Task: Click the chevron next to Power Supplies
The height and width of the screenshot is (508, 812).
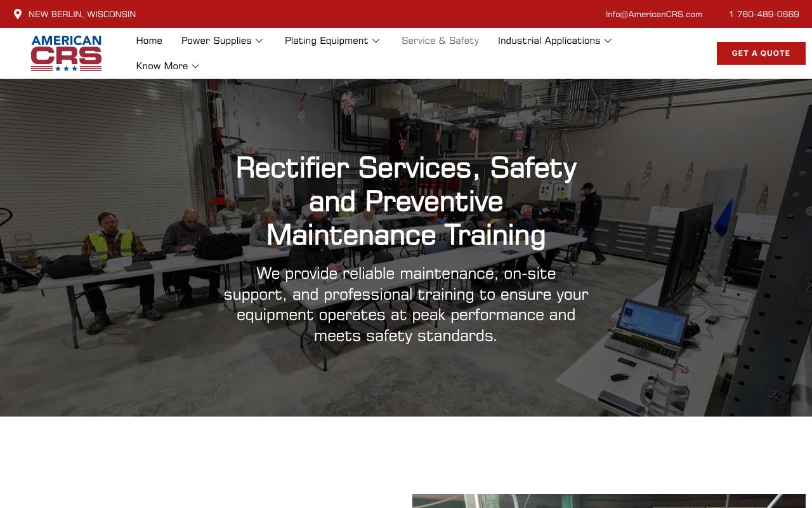Action: pyautogui.click(x=259, y=41)
